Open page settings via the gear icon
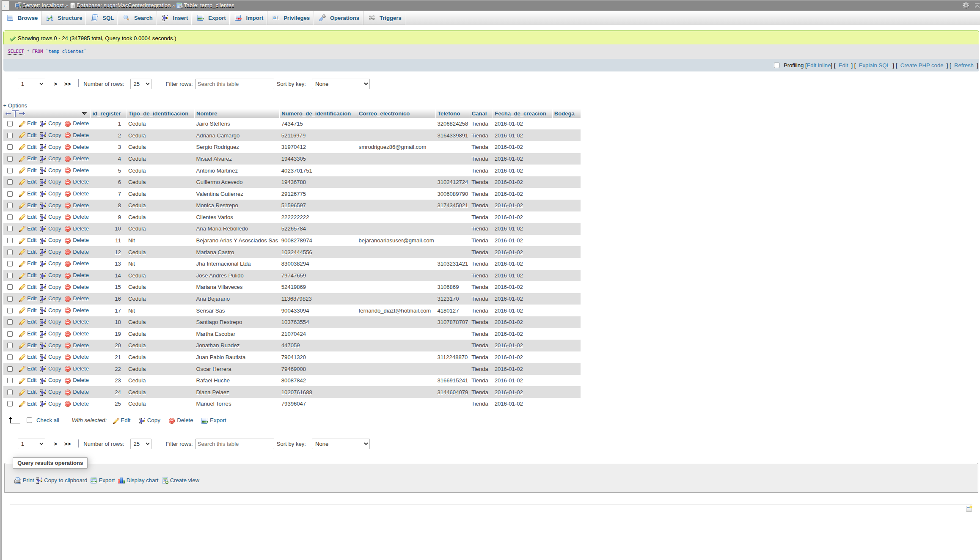This screenshot has height=560, width=980. pos(965,5)
